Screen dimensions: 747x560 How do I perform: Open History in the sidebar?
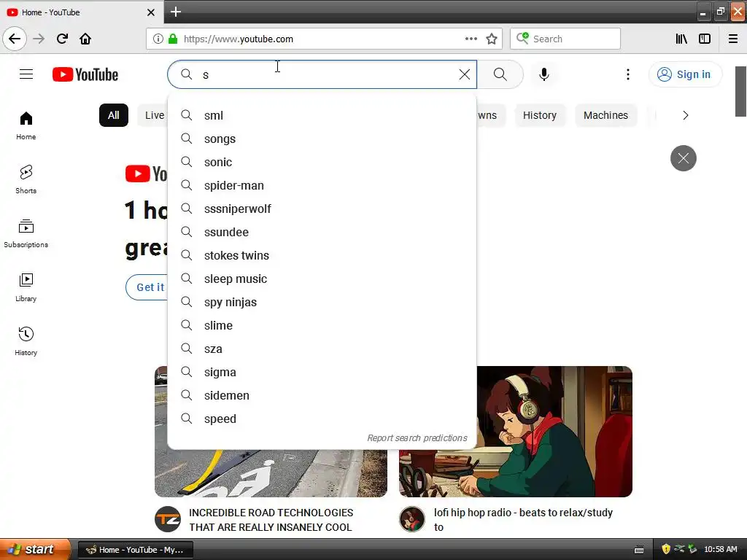[x=26, y=341]
